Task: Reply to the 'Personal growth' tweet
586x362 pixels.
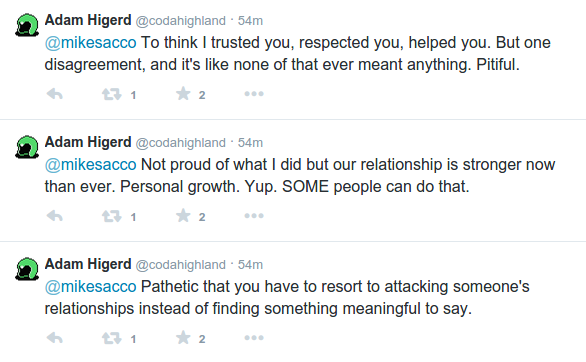Action: 55,216
